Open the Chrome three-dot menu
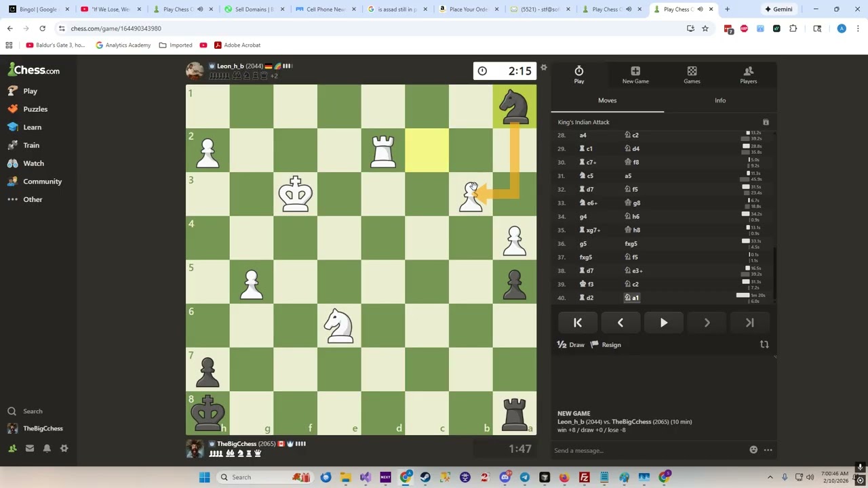The image size is (868, 488). pos(858,28)
